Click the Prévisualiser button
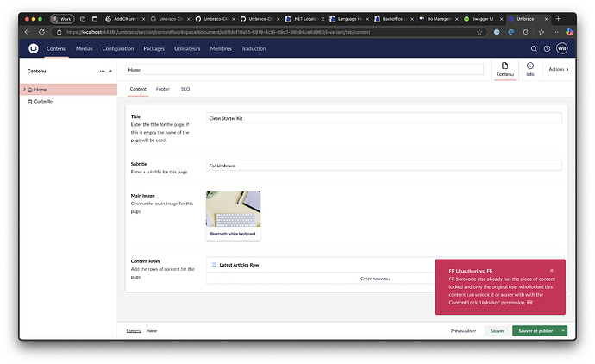 463,331
